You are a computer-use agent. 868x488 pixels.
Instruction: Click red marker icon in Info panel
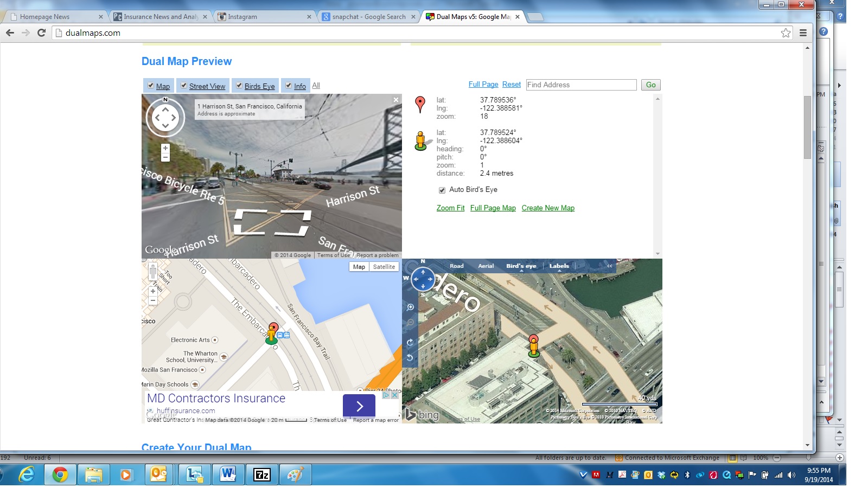420,104
